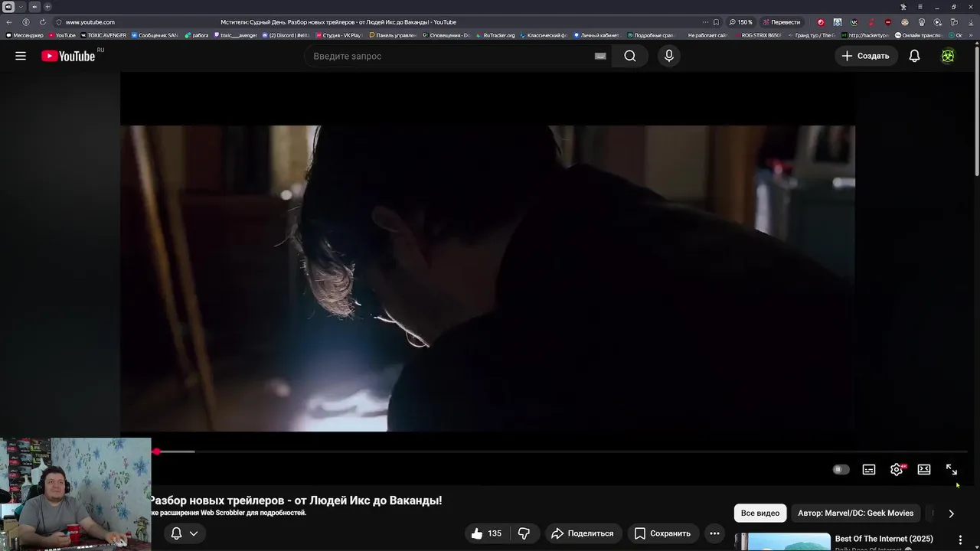Image resolution: width=980 pixels, height=551 pixels.
Task: Exit full-width mode with arrows icon
Action: coord(952,470)
